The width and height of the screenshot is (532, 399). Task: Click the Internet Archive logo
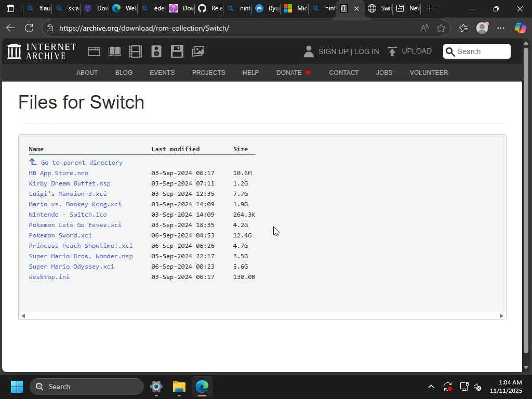click(x=42, y=51)
